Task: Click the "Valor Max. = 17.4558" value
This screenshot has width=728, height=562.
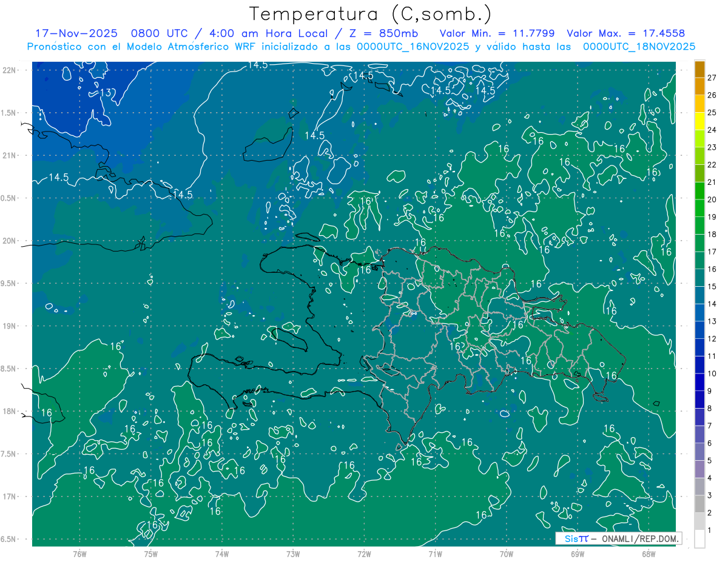Action: click(625, 33)
